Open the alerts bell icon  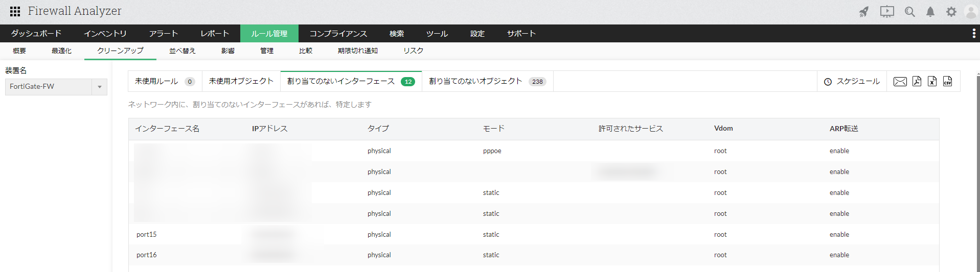(x=930, y=12)
